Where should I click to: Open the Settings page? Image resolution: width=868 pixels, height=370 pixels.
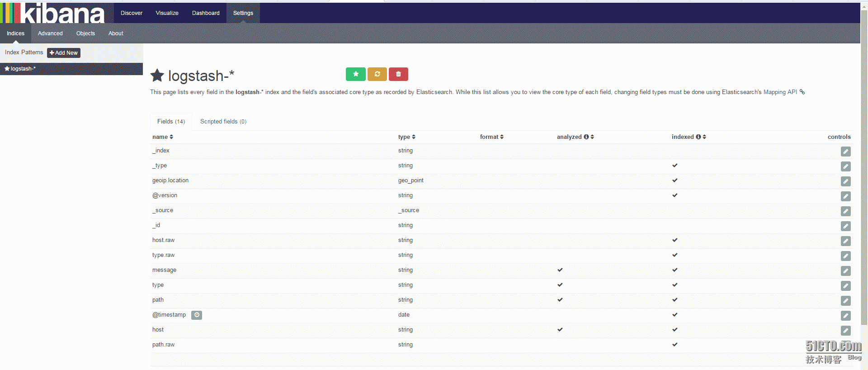(x=243, y=13)
